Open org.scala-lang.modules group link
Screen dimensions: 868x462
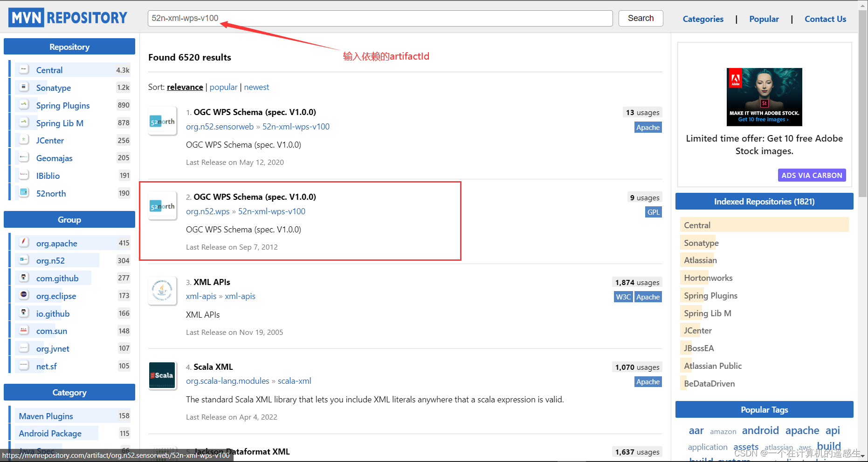pyautogui.click(x=227, y=381)
